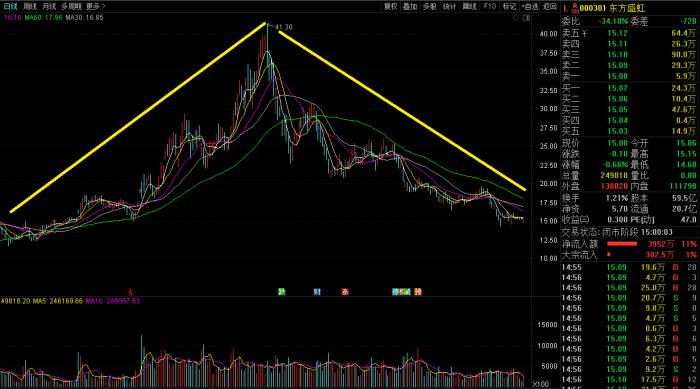The width and height of the screenshot is (700, 389).
Task: Open the 统计 statistics tool
Action: tap(449, 6)
